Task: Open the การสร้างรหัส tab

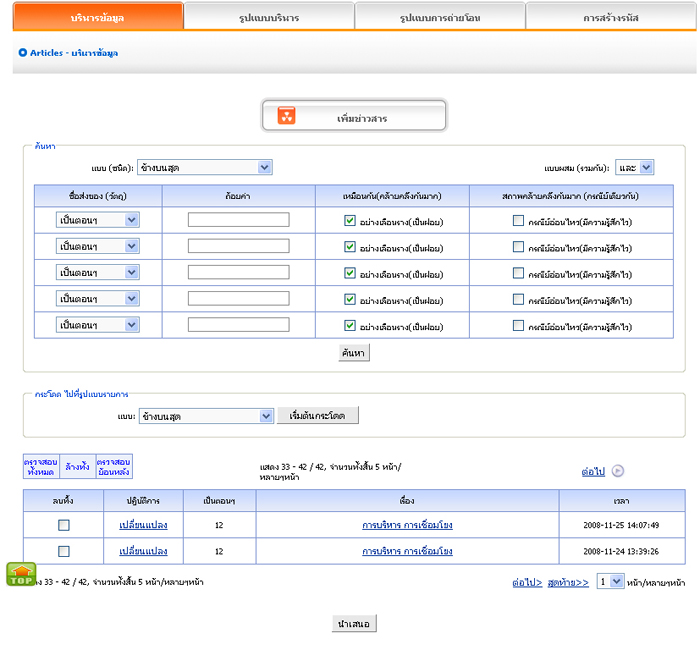Action: 611,17
